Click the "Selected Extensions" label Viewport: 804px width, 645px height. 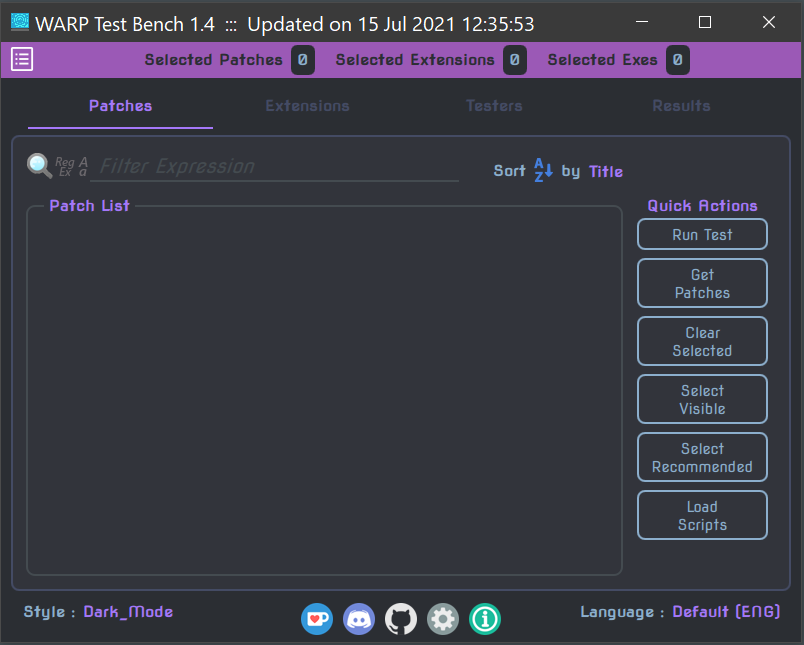(x=415, y=60)
